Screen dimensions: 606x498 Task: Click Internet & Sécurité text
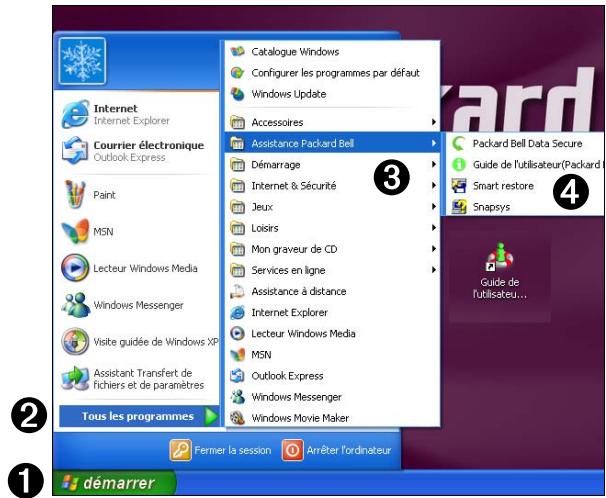pyautogui.click(x=294, y=186)
